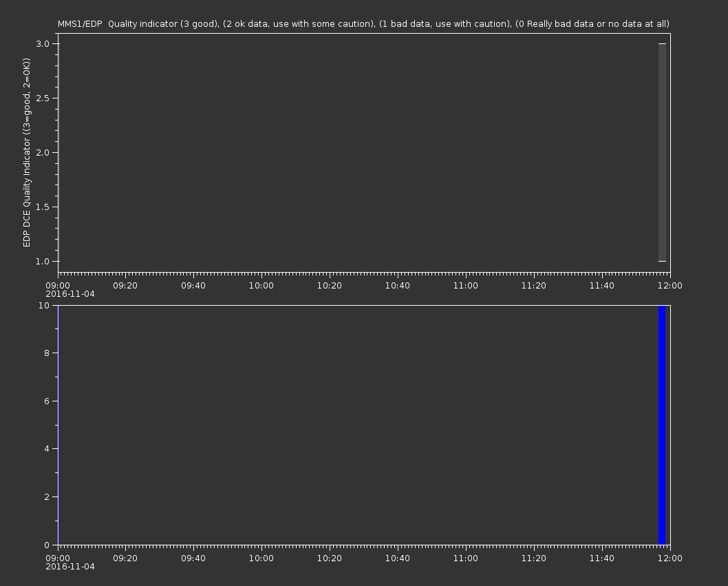The width and height of the screenshot is (728, 586).
Task: Click the 10:00 time label under bottom plot
Action: click(x=261, y=558)
